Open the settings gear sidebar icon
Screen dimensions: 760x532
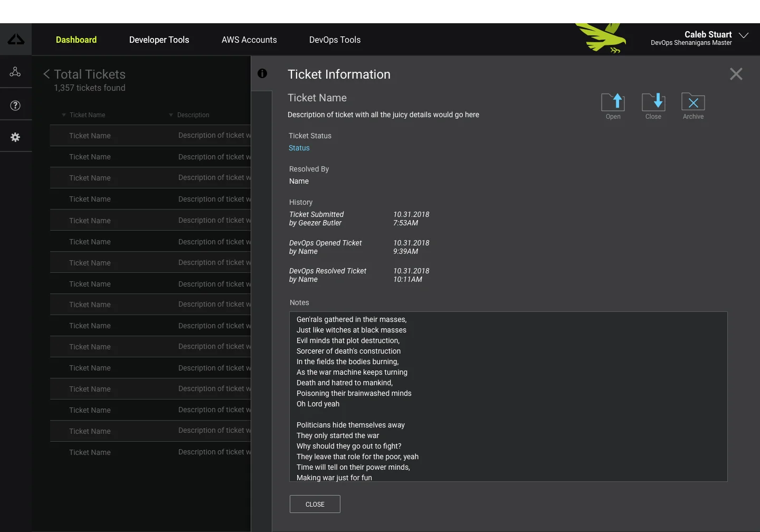pos(15,137)
